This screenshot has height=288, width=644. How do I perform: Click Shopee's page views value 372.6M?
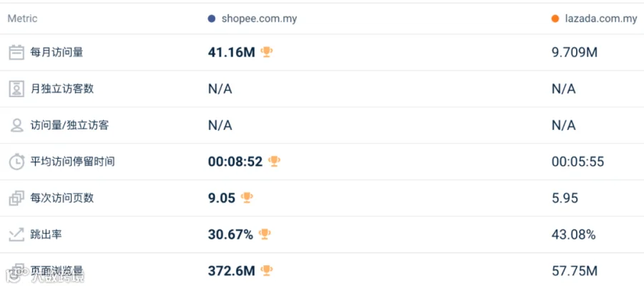[232, 271]
